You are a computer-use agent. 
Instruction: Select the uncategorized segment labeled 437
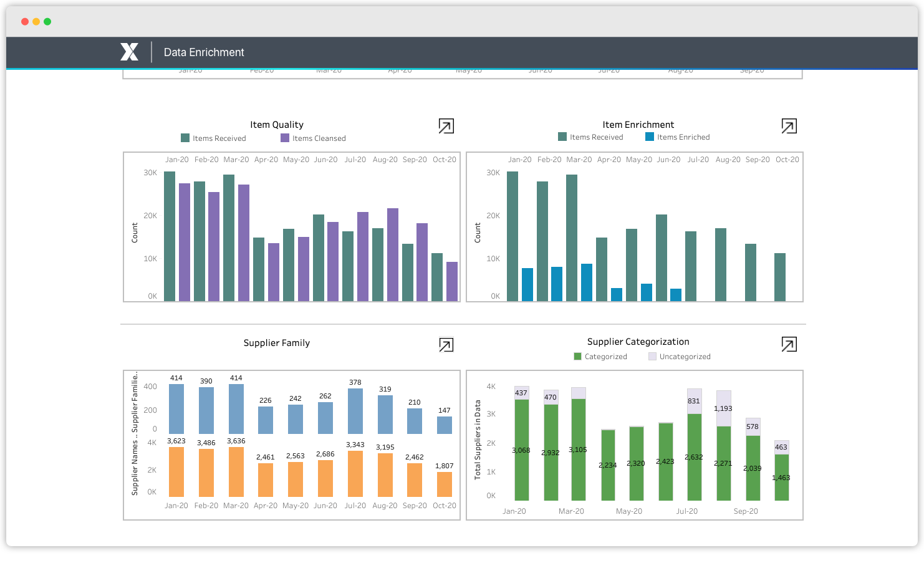point(522,393)
